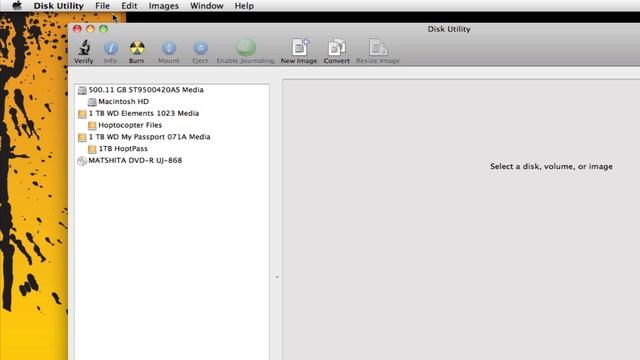640x360 pixels.
Task: Click the Mount toolbar icon
Action: pos(169,48)
